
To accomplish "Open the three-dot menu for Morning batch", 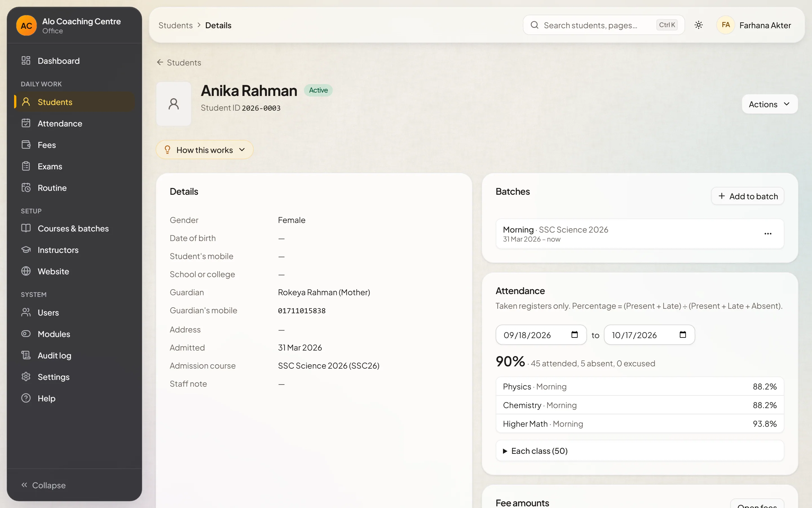I will click(768, 234).
